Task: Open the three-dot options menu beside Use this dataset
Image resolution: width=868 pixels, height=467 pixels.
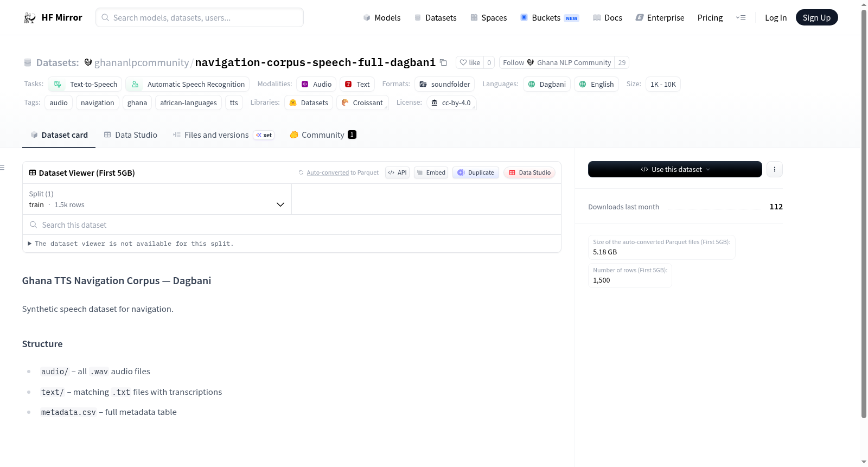Action: point(775,169)
